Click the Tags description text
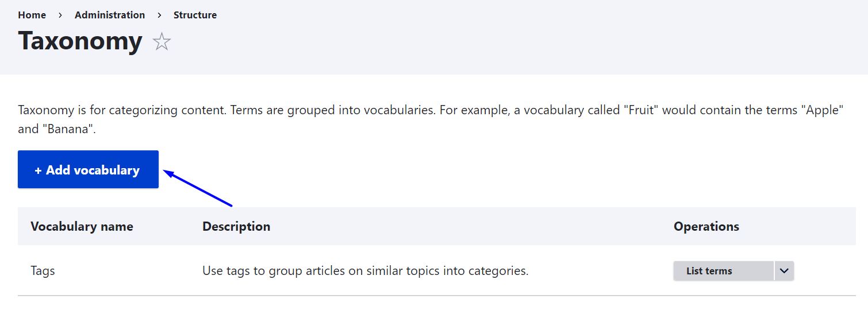This screenshot has height=322, width=868. 365,271
